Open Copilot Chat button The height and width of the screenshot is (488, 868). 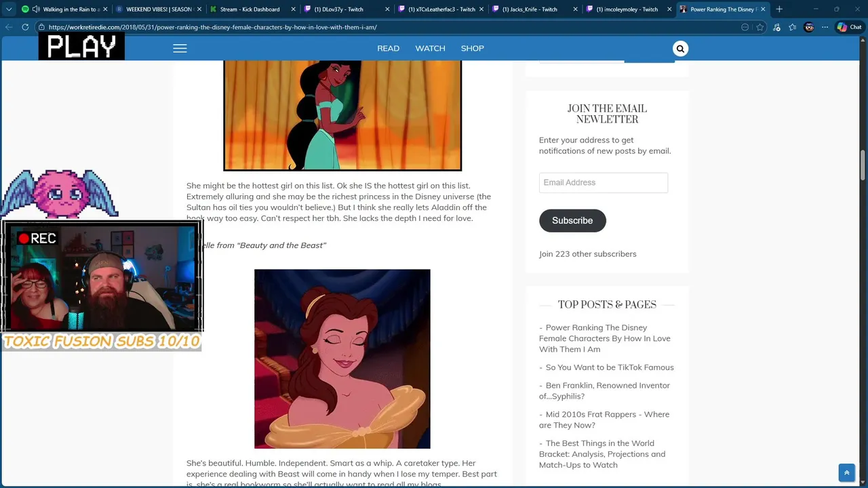[849, 27]
